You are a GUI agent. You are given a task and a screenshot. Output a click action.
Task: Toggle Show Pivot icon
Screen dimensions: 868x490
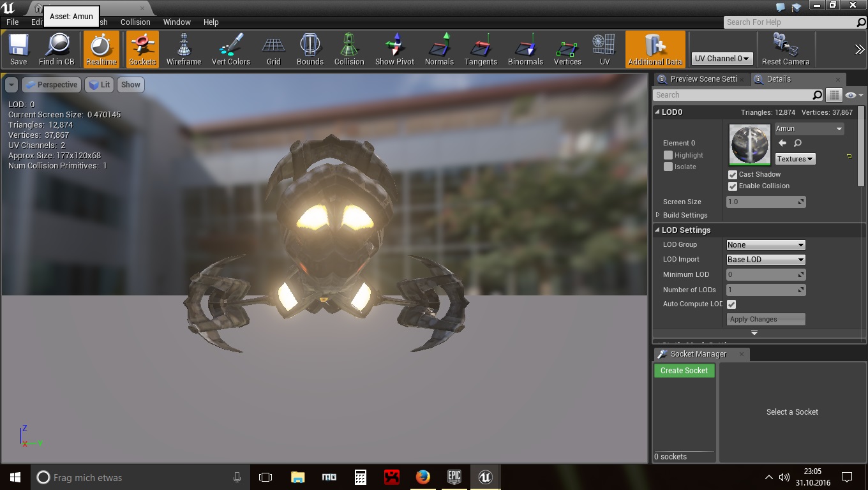pyautogui.click(x=394, y=49)
